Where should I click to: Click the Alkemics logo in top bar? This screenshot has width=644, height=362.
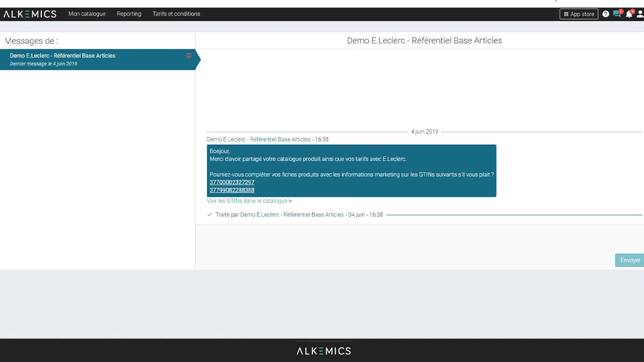coord(30,14)
